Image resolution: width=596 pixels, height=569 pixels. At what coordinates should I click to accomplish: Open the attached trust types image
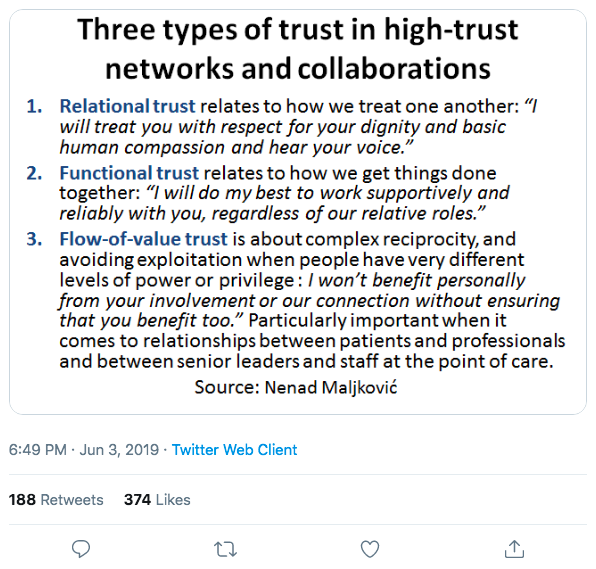click(x=298, y=212)
